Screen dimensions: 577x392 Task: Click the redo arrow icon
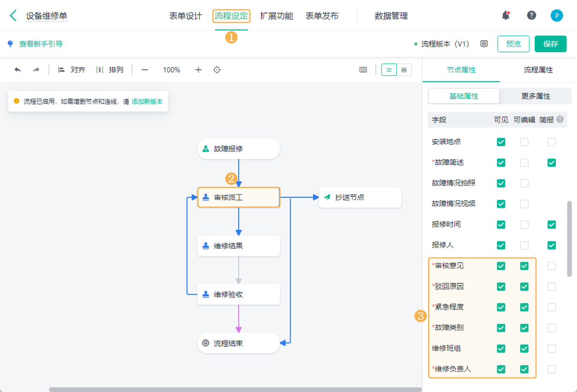tap(36, 70)
